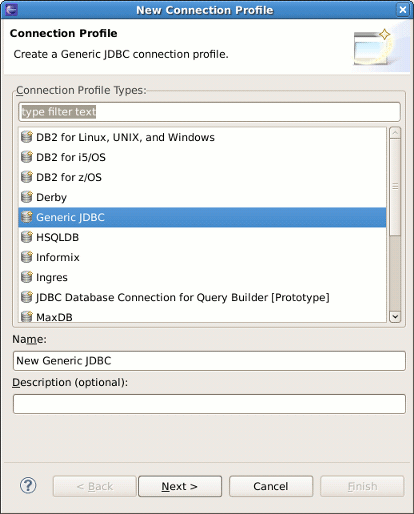Select DB2 for i5/OS profile type

[x=71, y=157]
